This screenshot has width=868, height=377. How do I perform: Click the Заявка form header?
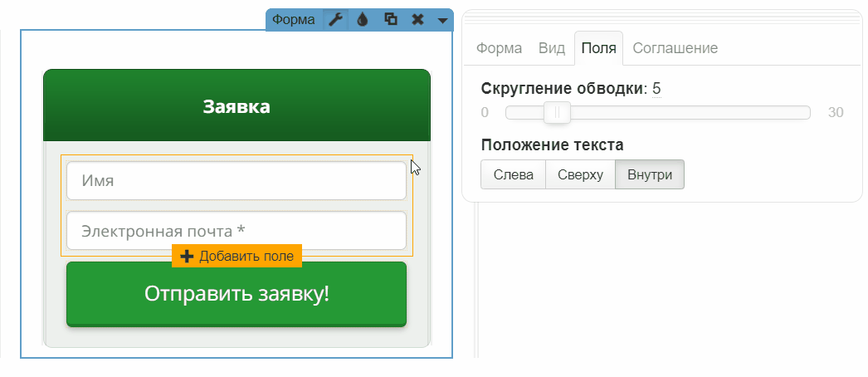[x=237, y=106]
